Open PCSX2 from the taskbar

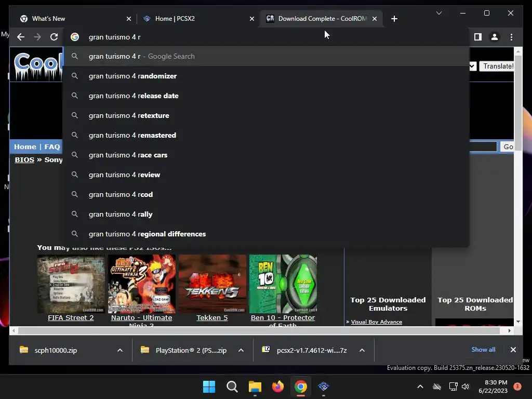tap(323, 387)
